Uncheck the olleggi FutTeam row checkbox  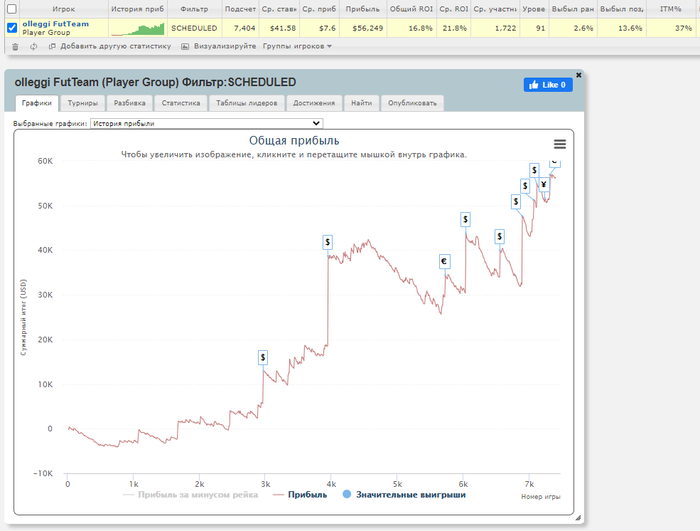(x=12, y=28)
